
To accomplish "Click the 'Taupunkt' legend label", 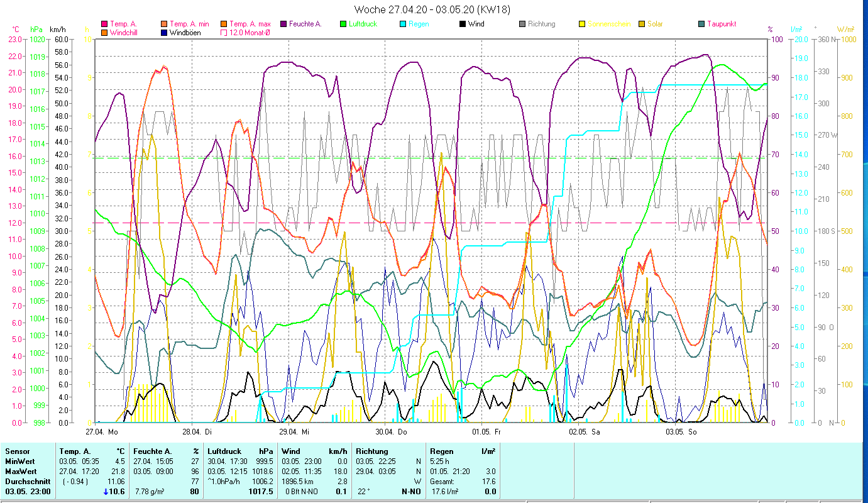I will click(722, 25).
